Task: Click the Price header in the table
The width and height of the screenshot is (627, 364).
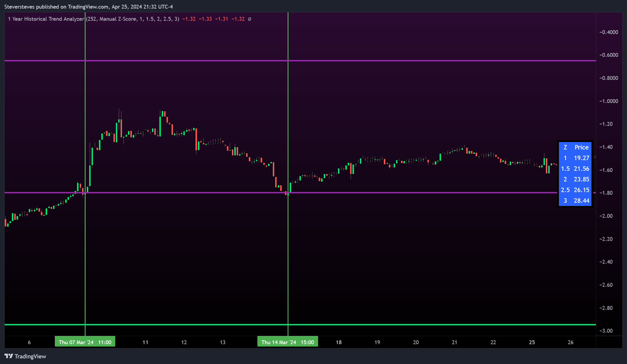Action: (x=581, y=147)
